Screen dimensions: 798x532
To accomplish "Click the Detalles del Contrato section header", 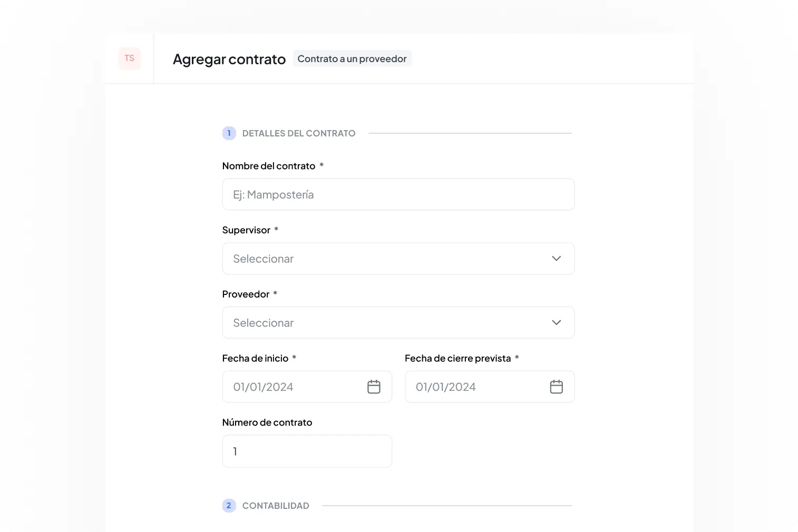I will (298, 133).
